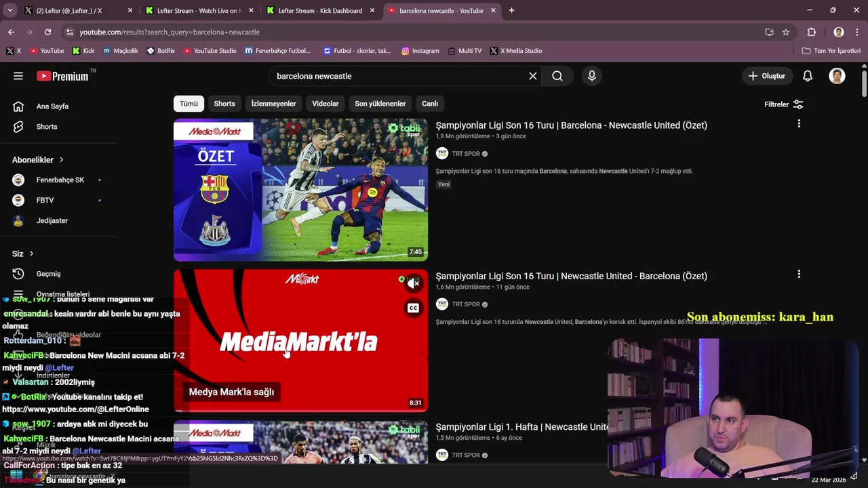Image resolution: width=868 pixels, height=488 pixels.
Task: View site information icon in the address bar
Action: [x=69, y=32]
